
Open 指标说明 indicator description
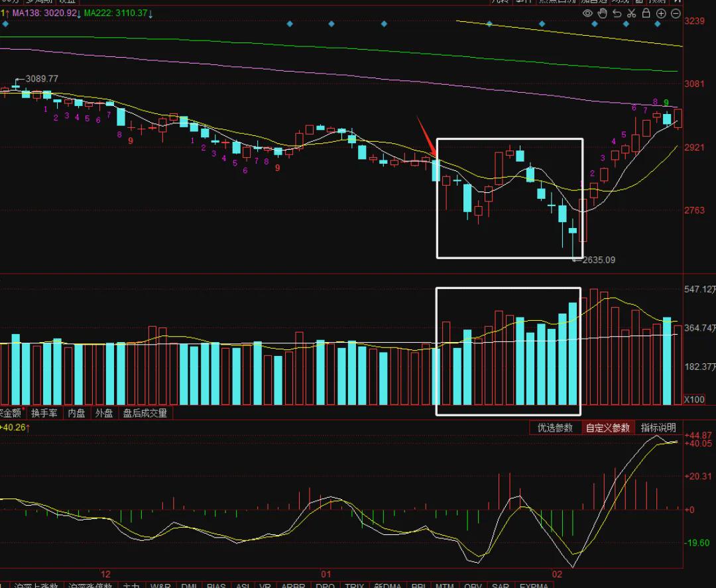point(658,428)
